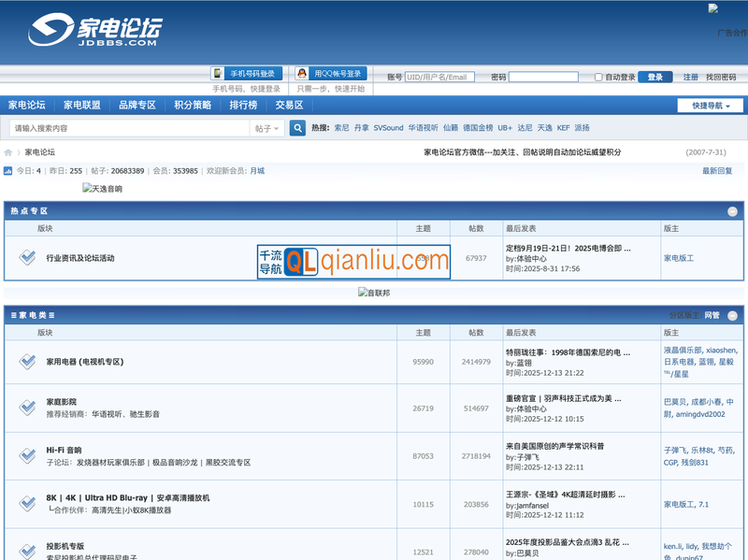Click the blue search magnifier button
748x560 pixels.
297,128
